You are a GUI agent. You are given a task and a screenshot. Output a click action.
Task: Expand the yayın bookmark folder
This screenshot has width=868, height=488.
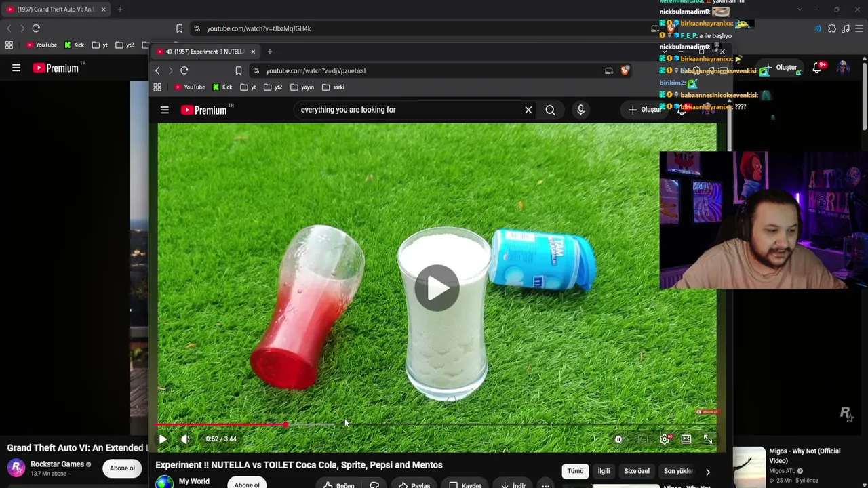302,87
